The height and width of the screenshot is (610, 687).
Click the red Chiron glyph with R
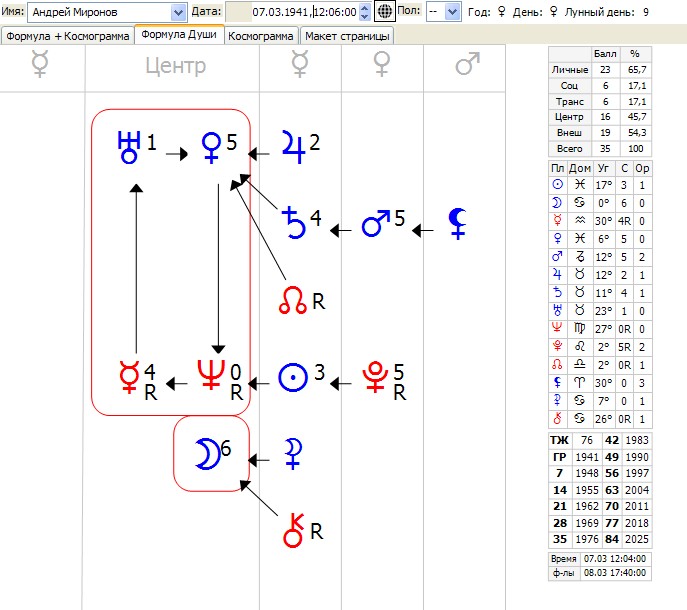pyautogui.click(x=294, y=530)
